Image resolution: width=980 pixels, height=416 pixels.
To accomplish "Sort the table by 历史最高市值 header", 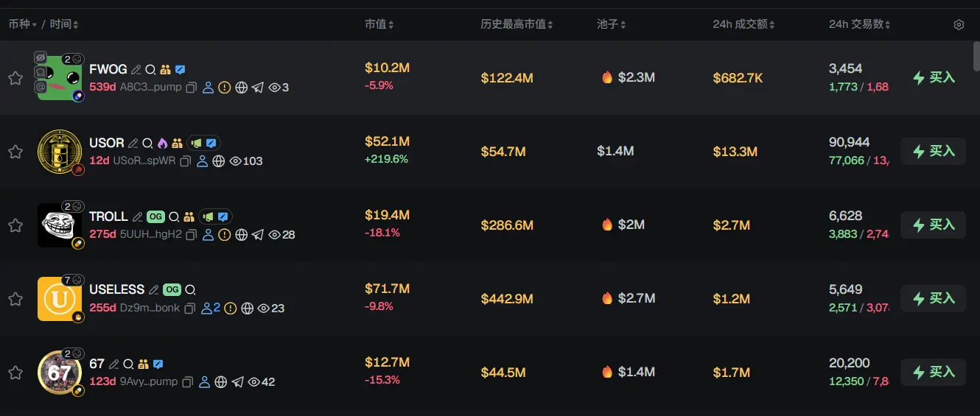I will (x=517, y=24).
